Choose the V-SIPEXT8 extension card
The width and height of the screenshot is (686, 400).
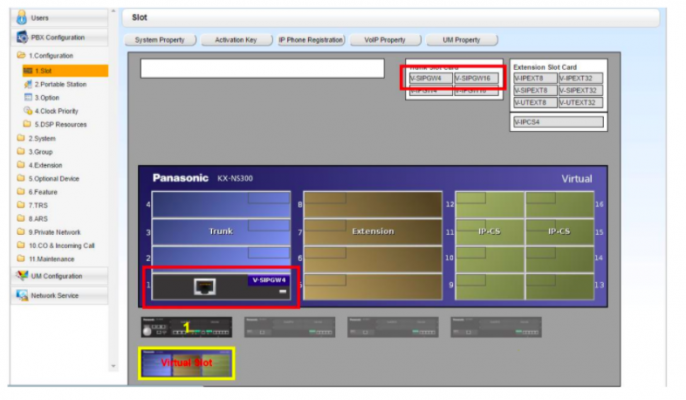pyautogui.click(x=534, y=90)
